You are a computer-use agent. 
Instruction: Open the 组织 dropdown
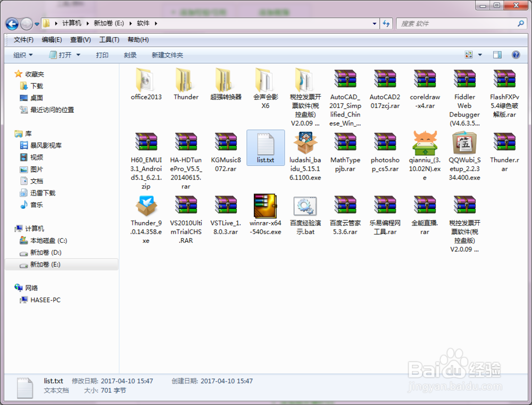[x=23, y=55]
